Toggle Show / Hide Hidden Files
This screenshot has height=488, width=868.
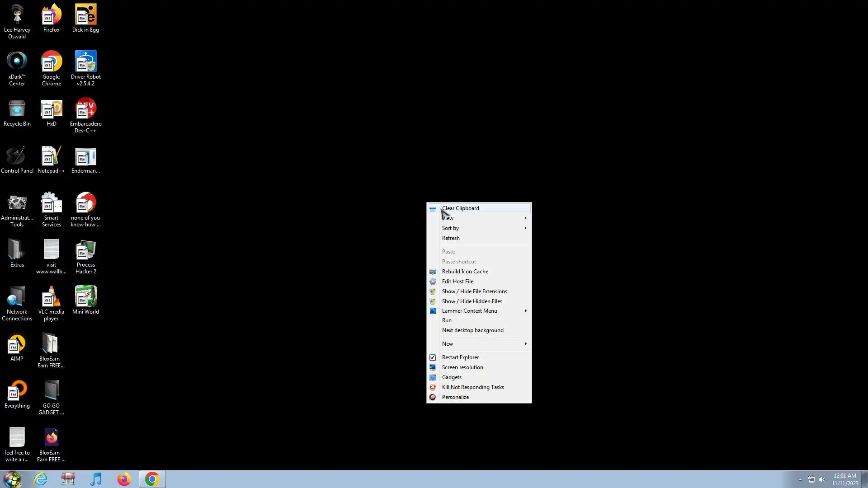[x=472, y=301]
